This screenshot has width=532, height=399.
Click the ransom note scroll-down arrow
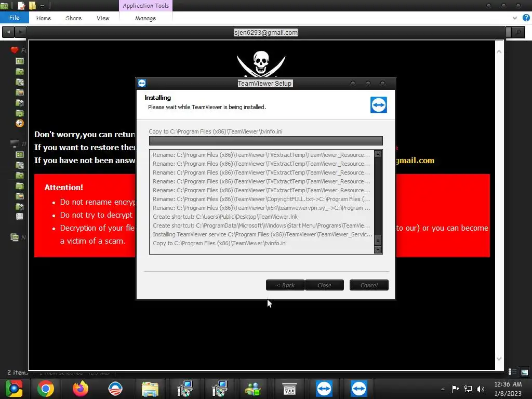499,358
